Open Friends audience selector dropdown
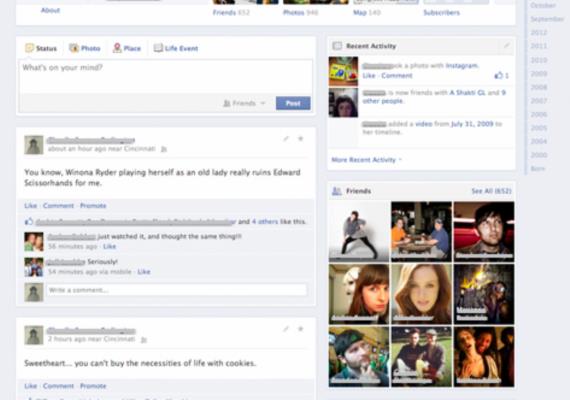The height and width of the screenshot is (400, 570). (x=244, y=103)
